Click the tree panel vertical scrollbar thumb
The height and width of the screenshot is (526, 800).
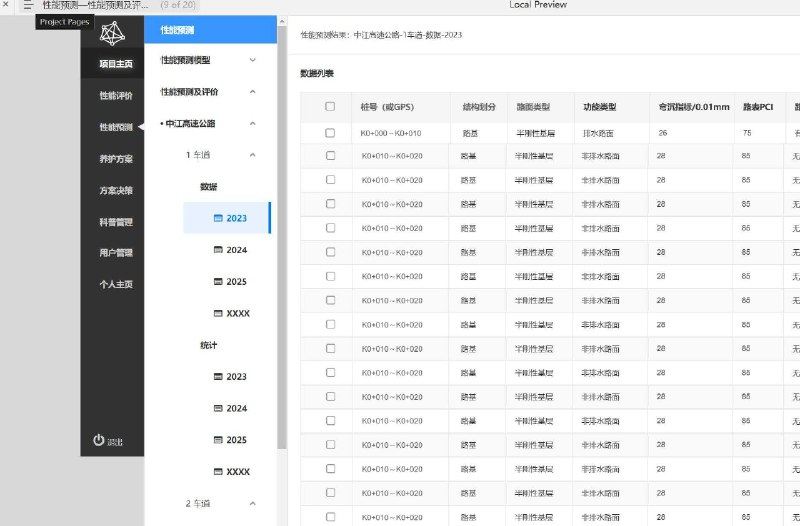[282, 238]
